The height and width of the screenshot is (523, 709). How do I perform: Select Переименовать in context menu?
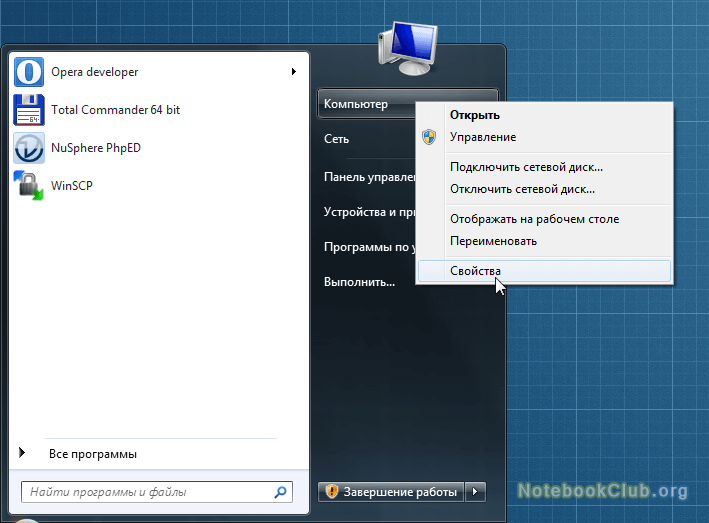point(544,241)
